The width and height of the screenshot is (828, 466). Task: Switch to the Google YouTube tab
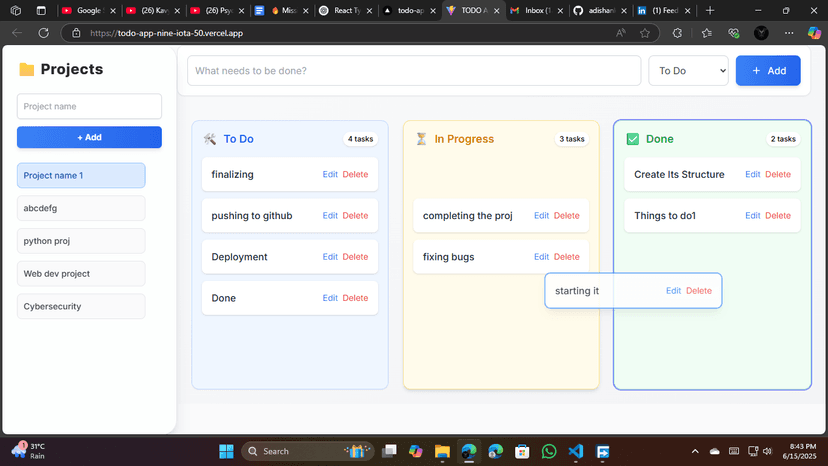pos(89,10)
